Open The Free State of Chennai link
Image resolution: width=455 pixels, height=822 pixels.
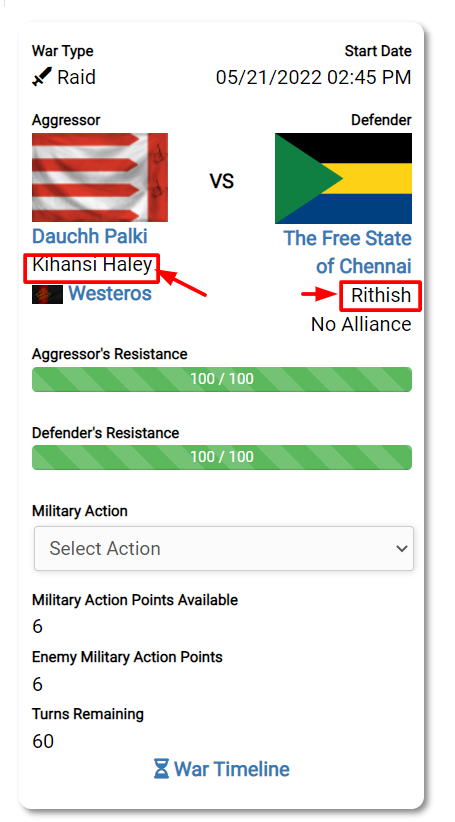pos(348,252)
